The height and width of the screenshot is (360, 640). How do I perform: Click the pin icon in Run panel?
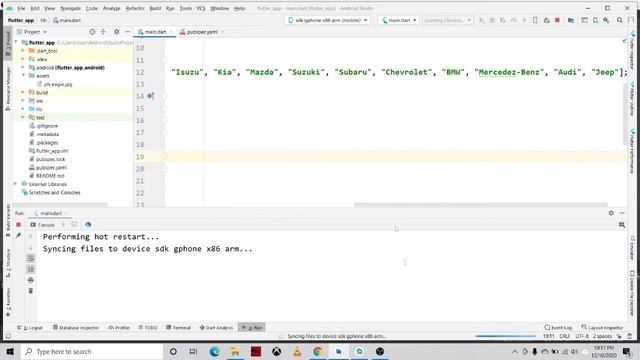tap(18, 235)
